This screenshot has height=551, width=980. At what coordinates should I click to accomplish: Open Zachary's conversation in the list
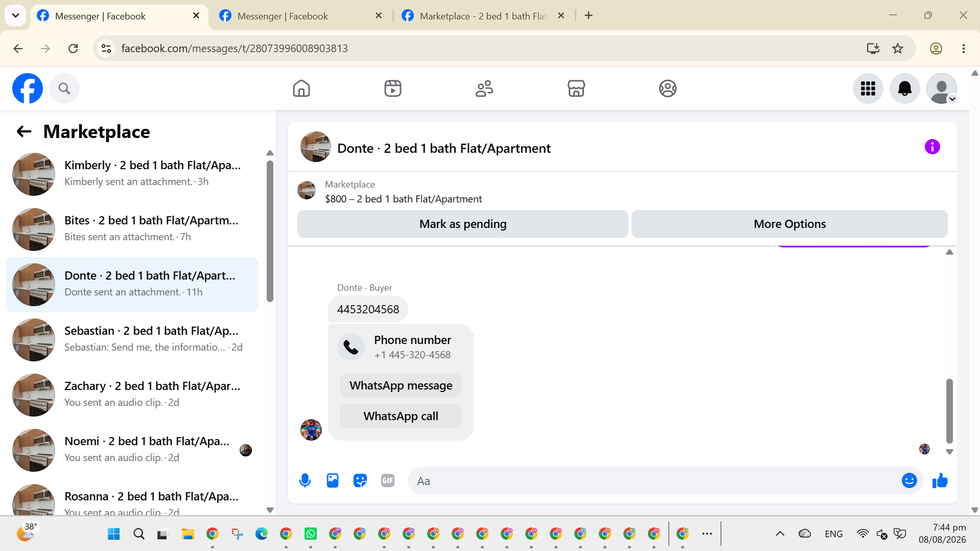tap(132, 395)
